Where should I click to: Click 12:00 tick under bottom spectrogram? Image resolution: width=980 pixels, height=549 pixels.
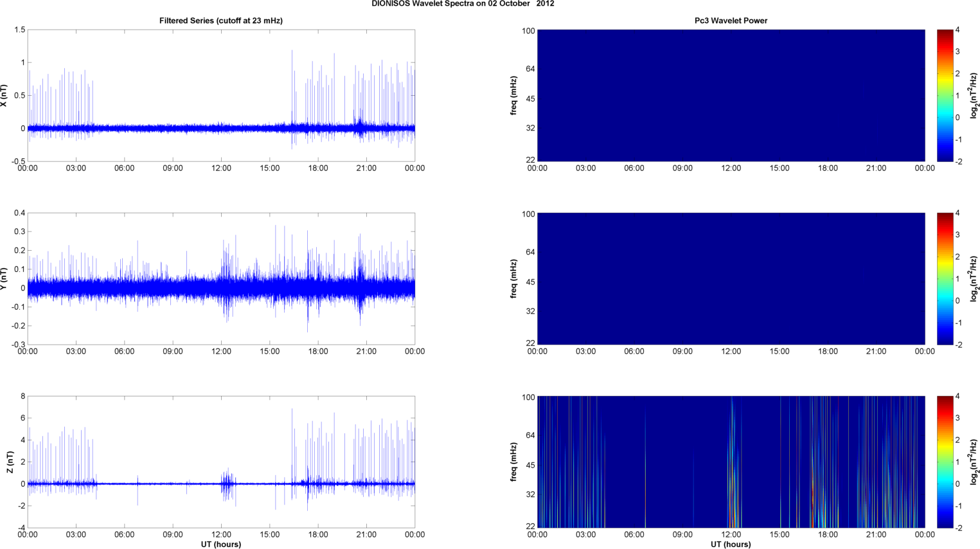731,535
